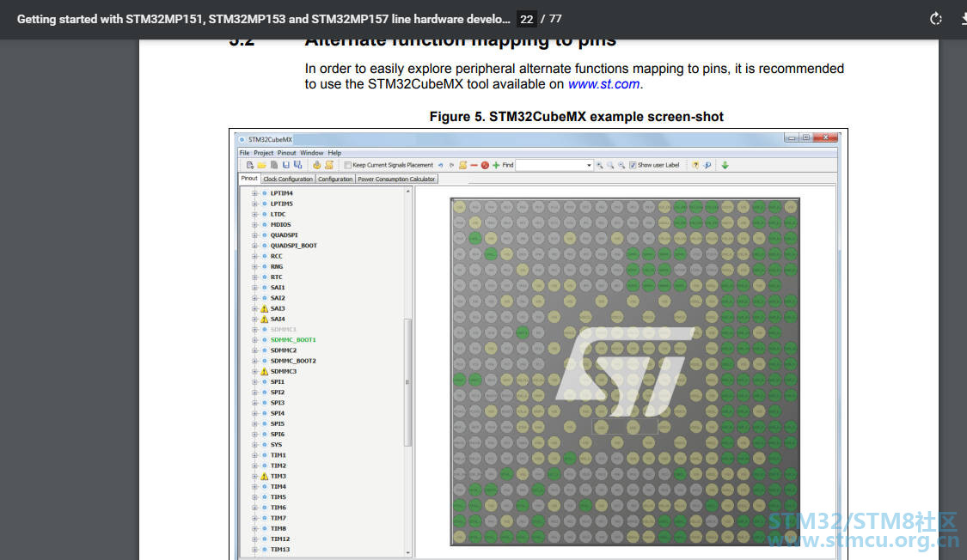Click the magnifier icon left of Show user Label
The width and height of the screenshot is (967, 560).
621,165
